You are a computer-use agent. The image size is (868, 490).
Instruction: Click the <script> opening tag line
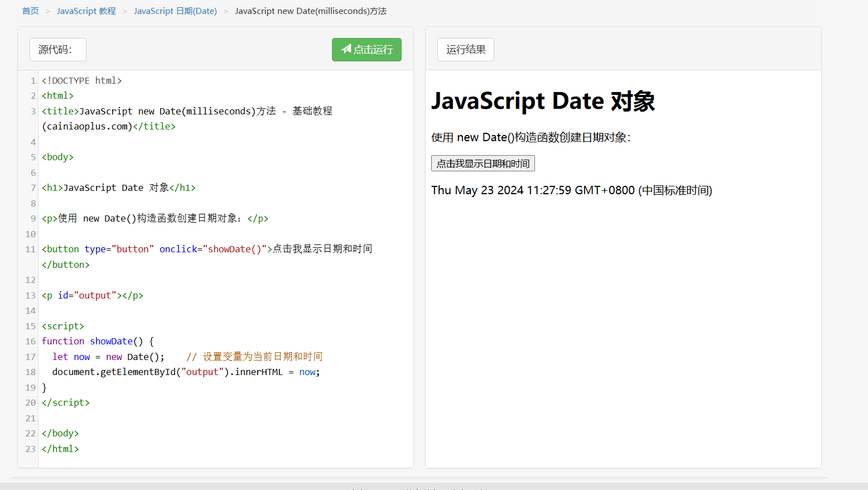[x=63, y=326]
